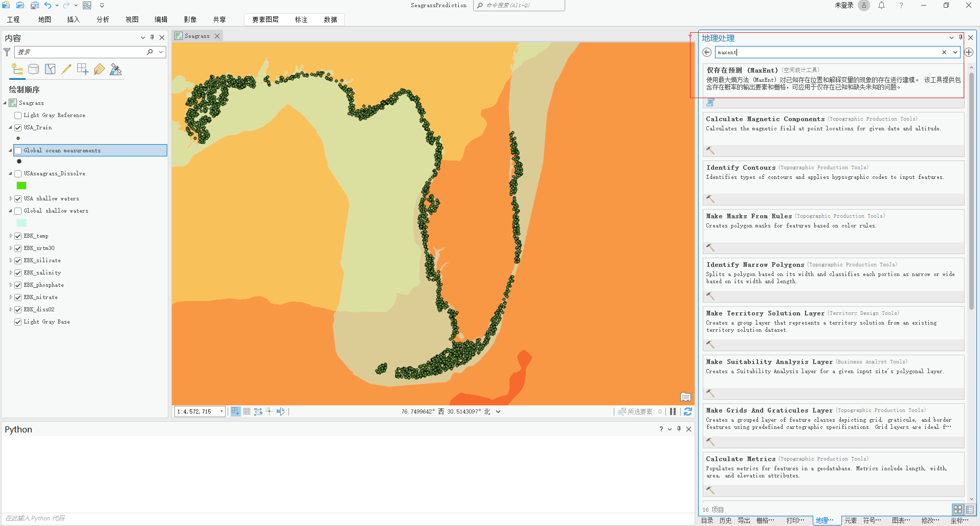Expand the EBK_salinity layer in Contents

click(10, 272)
